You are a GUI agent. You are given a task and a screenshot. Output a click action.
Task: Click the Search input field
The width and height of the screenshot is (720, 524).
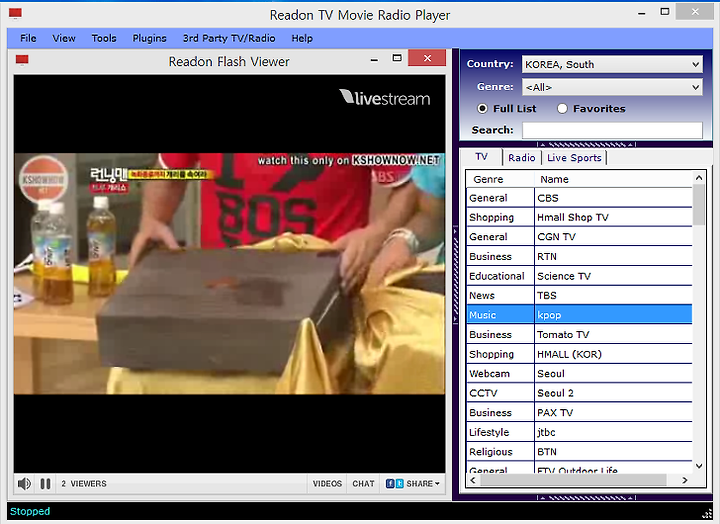(x=612, y=130)
